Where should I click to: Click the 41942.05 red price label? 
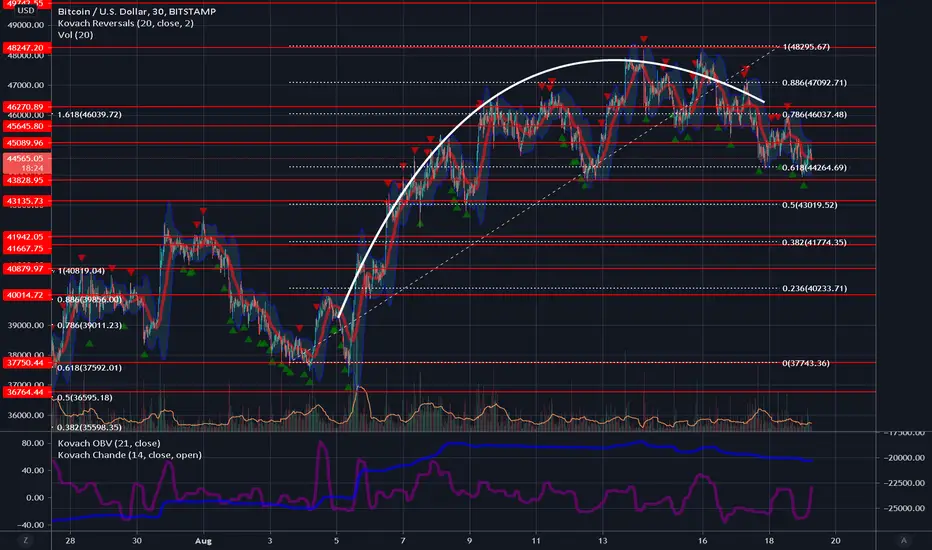pyautogui.click(x=27, y=237)
